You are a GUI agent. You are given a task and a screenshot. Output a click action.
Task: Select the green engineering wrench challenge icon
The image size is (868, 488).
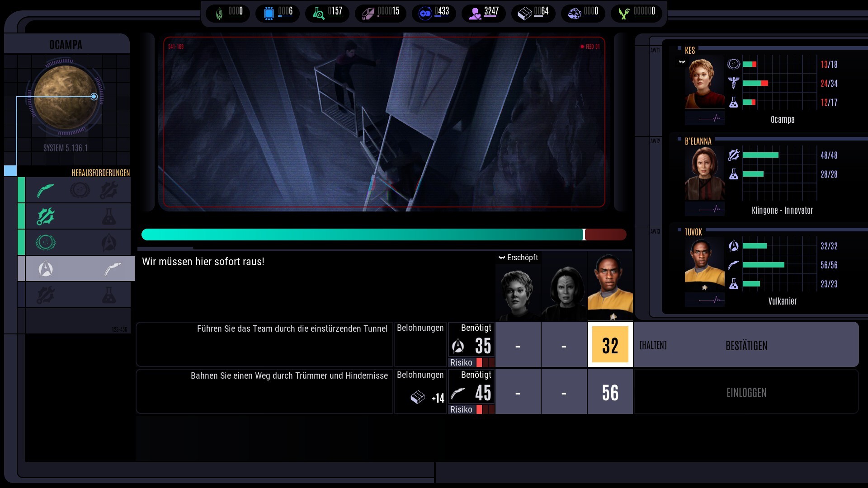coord(46,216)
